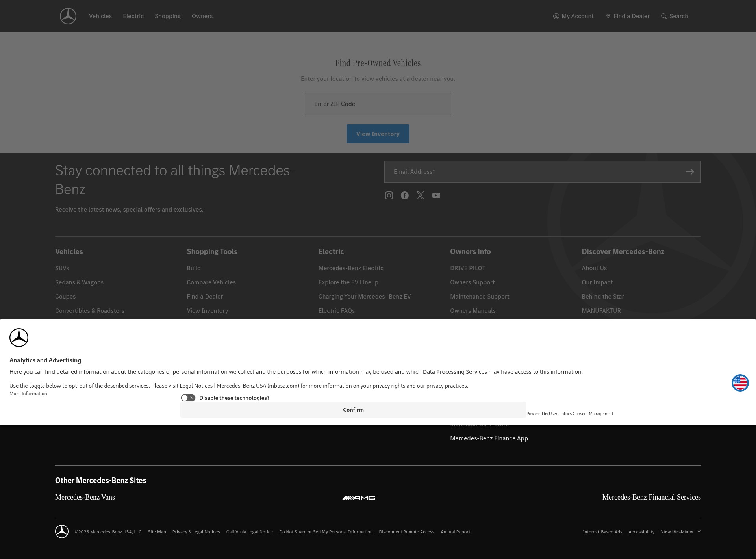Open the Owners Support link
Image resolution: width=756 pixels, height=559 pixels.
coord(472,282)
